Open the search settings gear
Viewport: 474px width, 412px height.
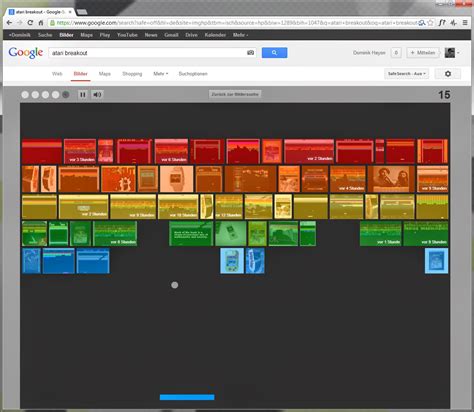pyautogui.click(x=448, y=74)
